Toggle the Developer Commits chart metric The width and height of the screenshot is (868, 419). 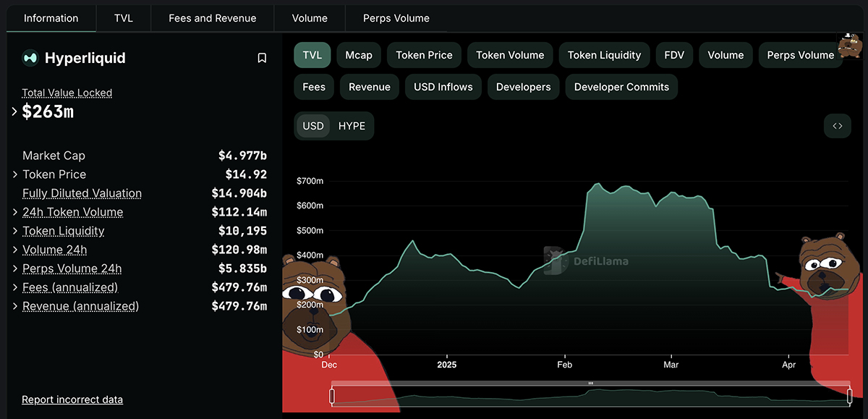click(x=622, y=87)
